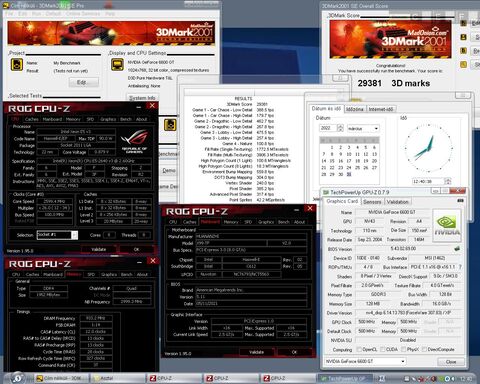Open Caches tab in the CPU-Z processor window

32,119
